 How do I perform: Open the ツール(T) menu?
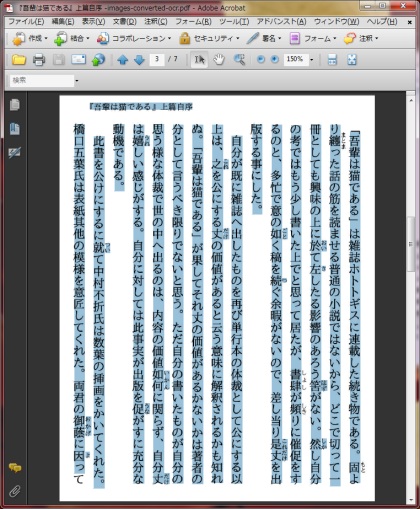[x=234, y=22]
